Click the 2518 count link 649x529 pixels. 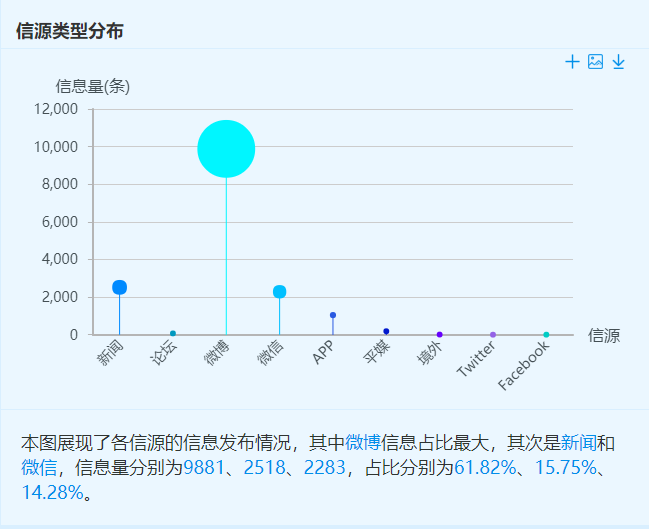(264, 467)
